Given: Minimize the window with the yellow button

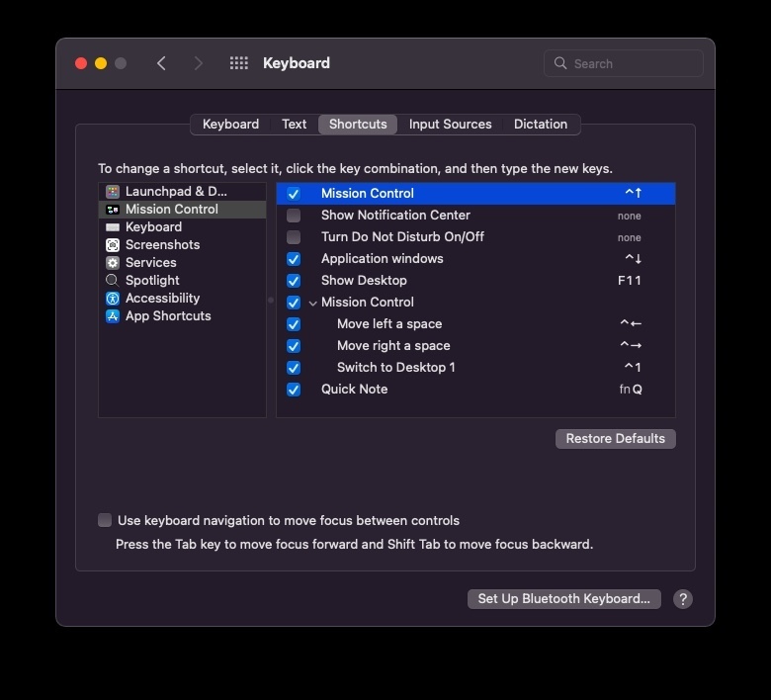Looking at the screenshot, I should (101, 63).
